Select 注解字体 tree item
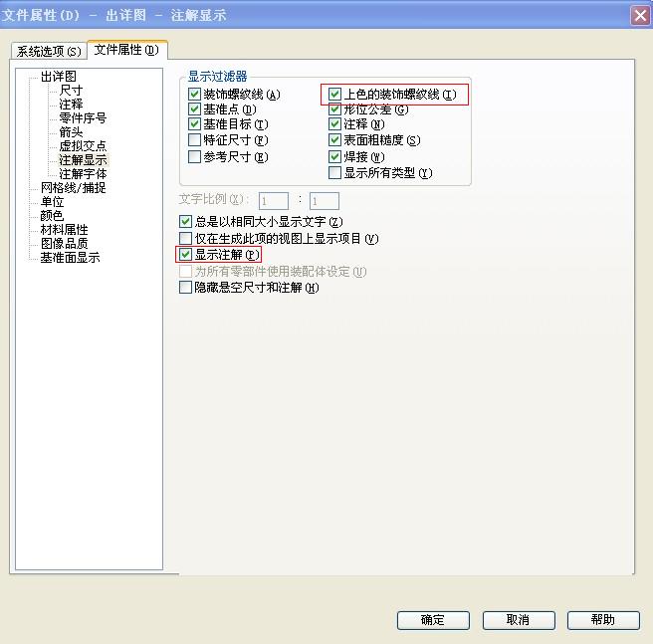 tap(83, 174)
